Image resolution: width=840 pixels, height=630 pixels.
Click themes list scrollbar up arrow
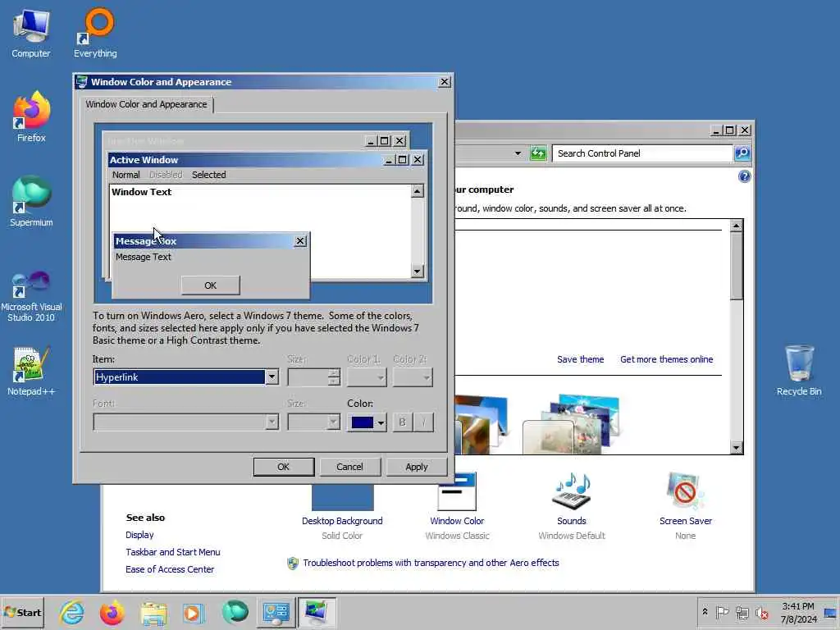pyautogui.click(x=736, y=226)
